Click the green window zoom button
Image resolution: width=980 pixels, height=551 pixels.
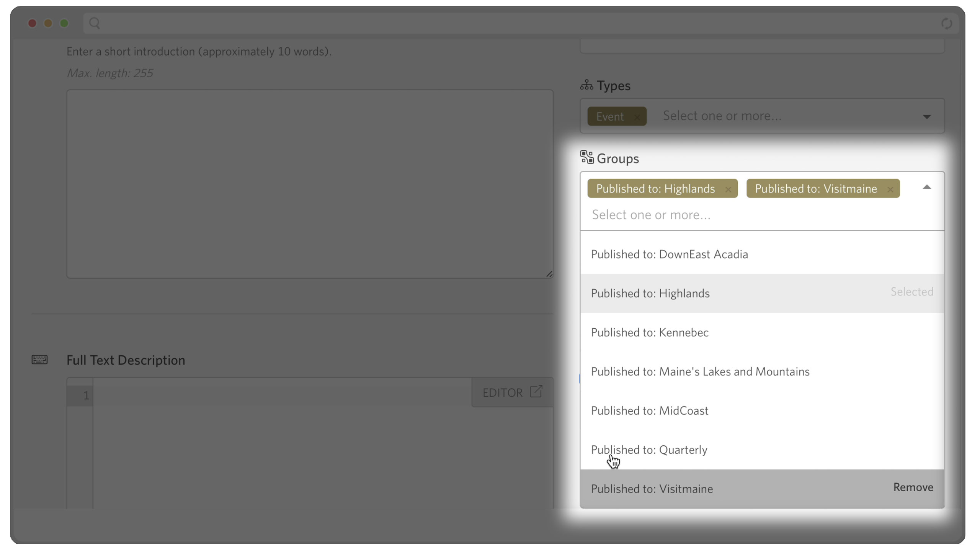[x=64, y=23]
